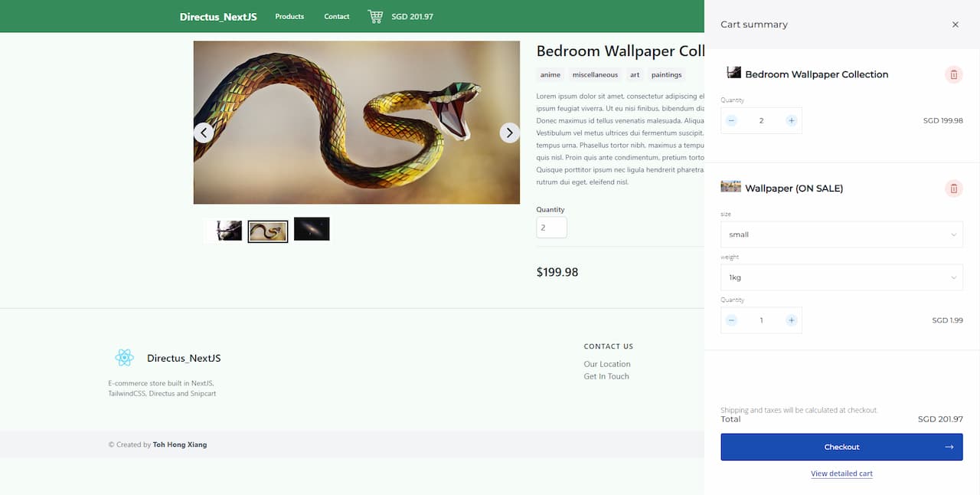Increase Bedroom Wallpaper Collection quantity with plus

[x=792, y=120]
